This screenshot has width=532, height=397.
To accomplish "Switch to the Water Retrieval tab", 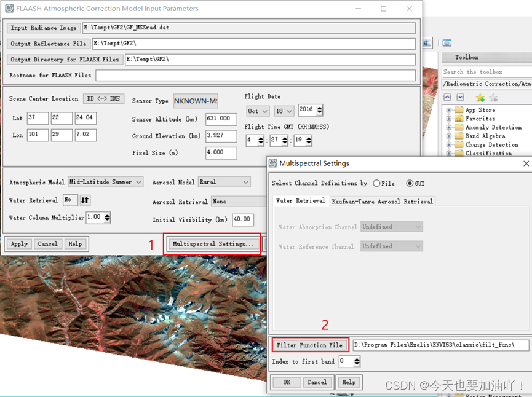I will (x=301, y=201).
